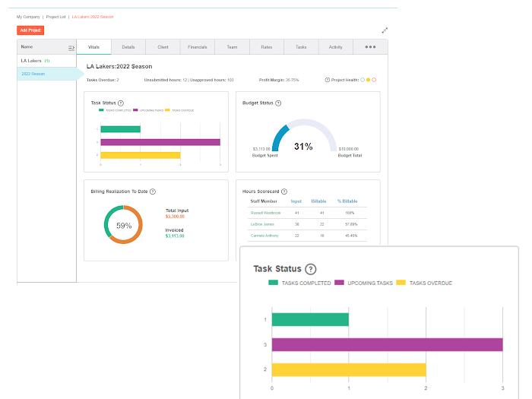Click the Project Health help icon
Screen dimensions: 532x399
327,80
